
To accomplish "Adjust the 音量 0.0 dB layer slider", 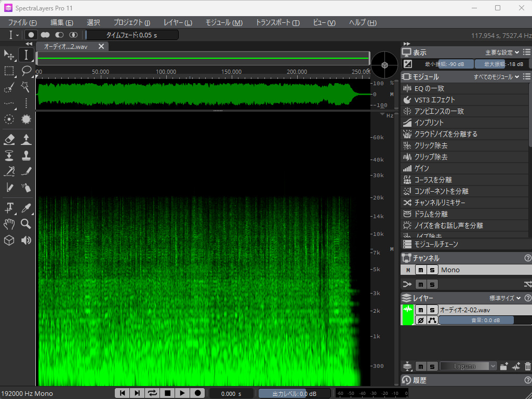I will click(476, 320).
